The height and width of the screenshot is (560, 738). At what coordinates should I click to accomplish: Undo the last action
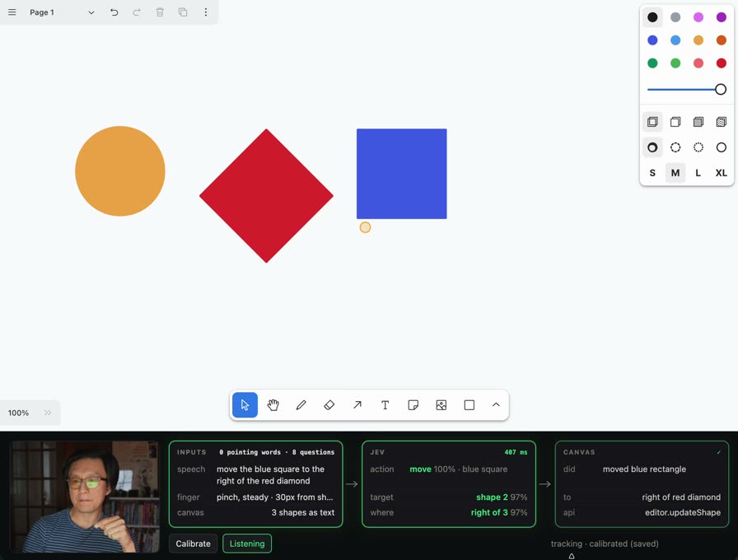coord(114,12)
